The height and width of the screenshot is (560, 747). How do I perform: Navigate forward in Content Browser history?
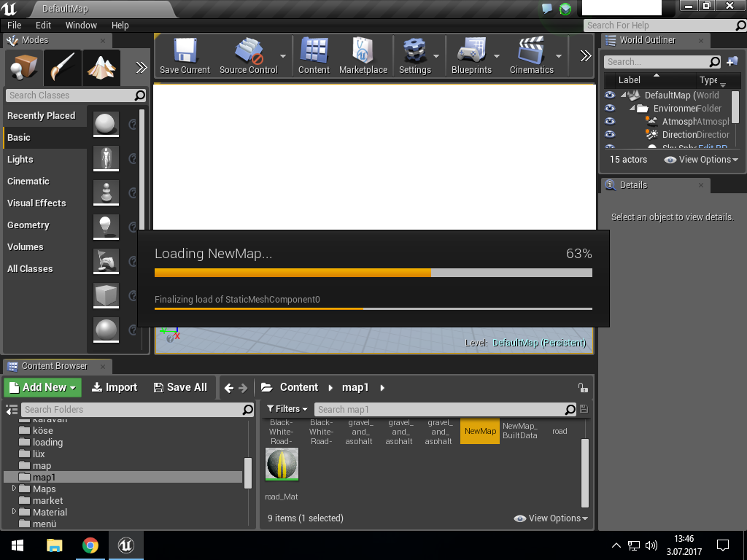243,388
